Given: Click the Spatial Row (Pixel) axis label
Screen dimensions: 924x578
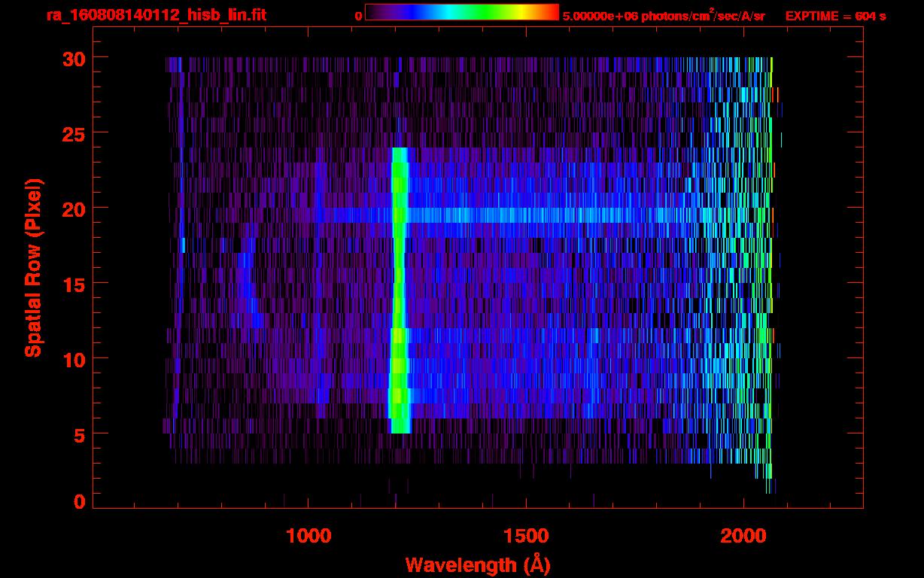Looking at the screenshot, I should click(x=33, y=267).
